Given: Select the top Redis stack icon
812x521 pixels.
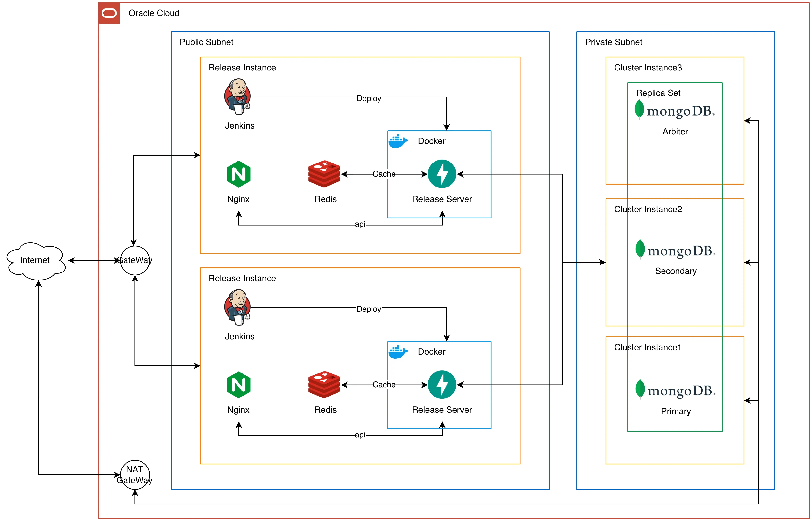Looking at the screenshot, I should click(324, 174).
